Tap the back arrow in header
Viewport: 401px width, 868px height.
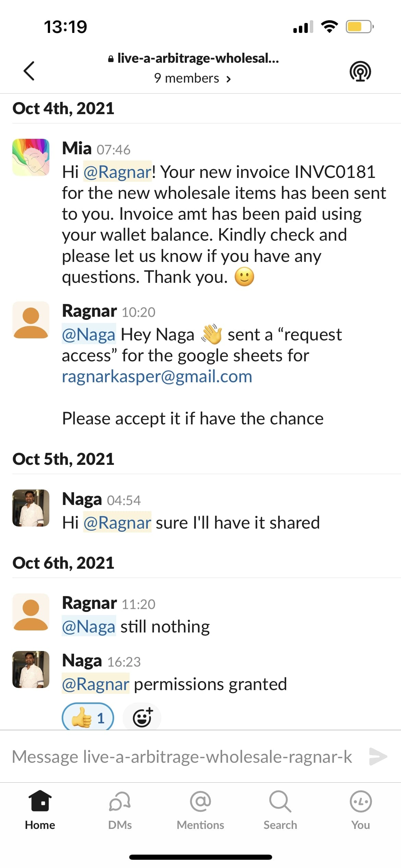click(x=29, y=71)
